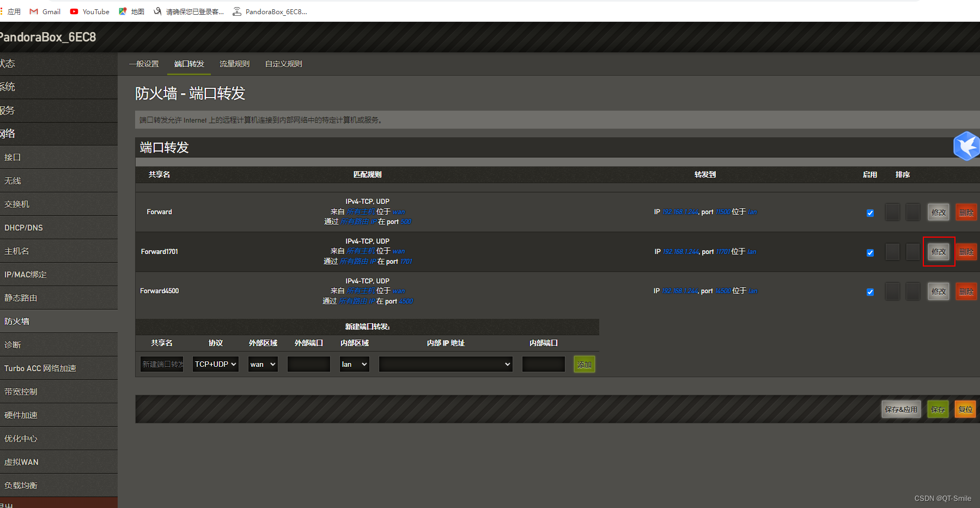Click 修改 for Forward4500
Screen dimensions: 980x508
939,291
